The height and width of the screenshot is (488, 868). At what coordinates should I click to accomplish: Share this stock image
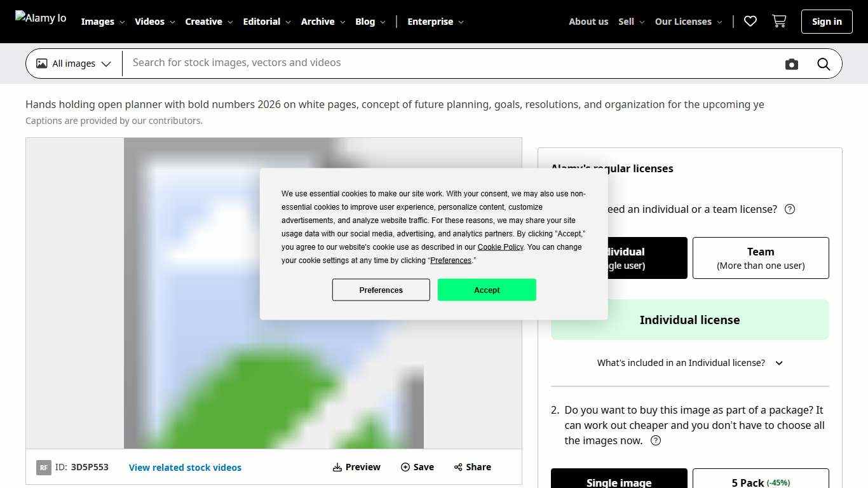(x=473, y=467)
